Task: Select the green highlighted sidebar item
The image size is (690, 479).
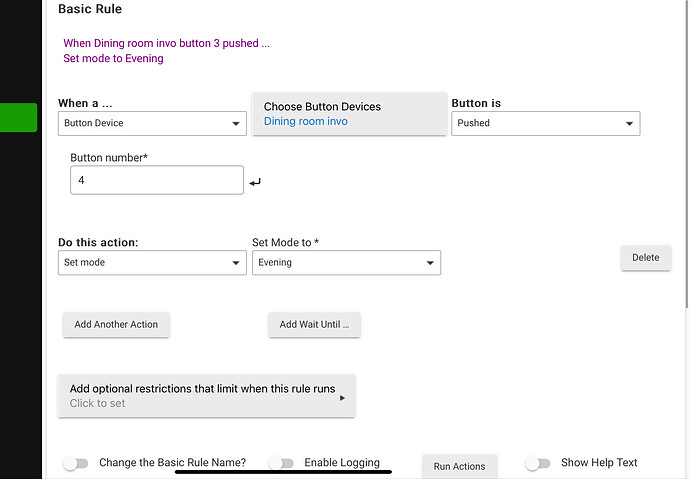Action: tap(18, 118)
